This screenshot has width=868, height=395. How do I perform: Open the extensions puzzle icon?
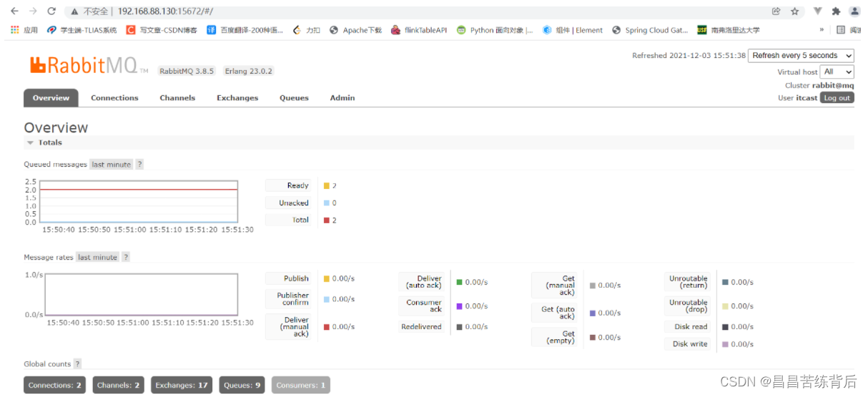(836, 11)
